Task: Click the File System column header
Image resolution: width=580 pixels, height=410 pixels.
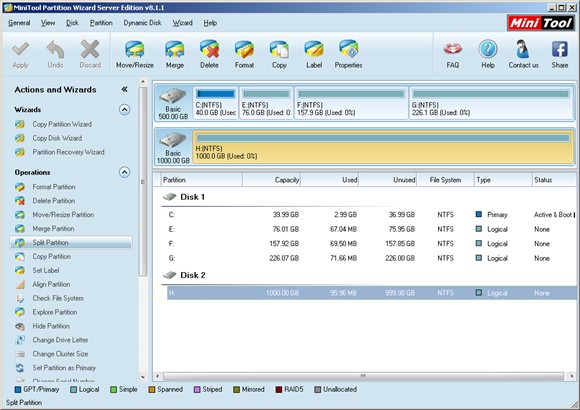Action: [x=445, y=180]
